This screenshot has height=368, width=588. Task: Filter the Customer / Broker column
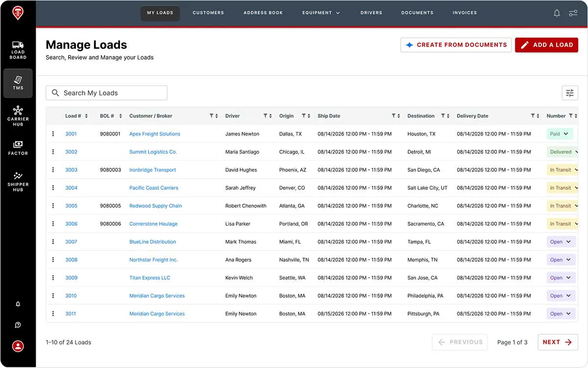[212, 116]
